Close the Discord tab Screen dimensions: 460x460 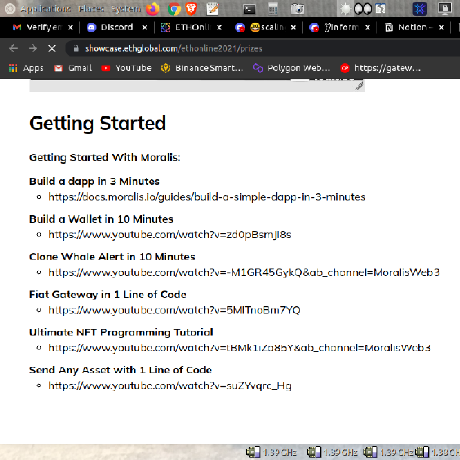pos(145,28)
